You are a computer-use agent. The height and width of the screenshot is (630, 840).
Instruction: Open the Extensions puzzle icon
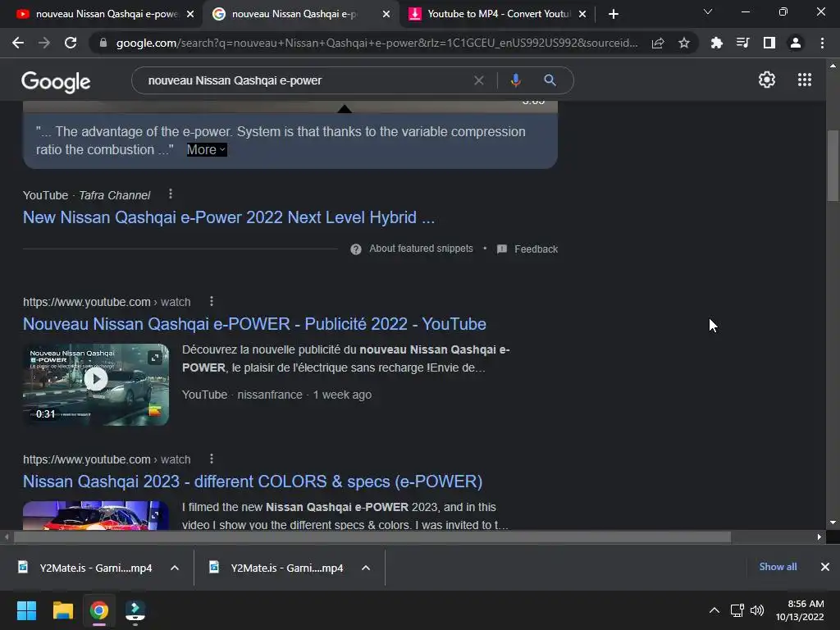(716, 43)
